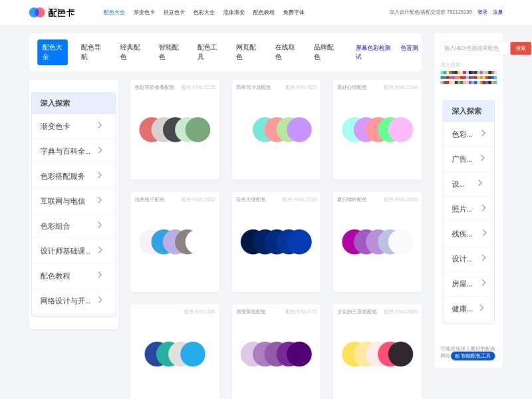This screenshot has width=532, height=399.
Task: Open the 免费字体 top menu item
Action: click(x=294, y=13)
